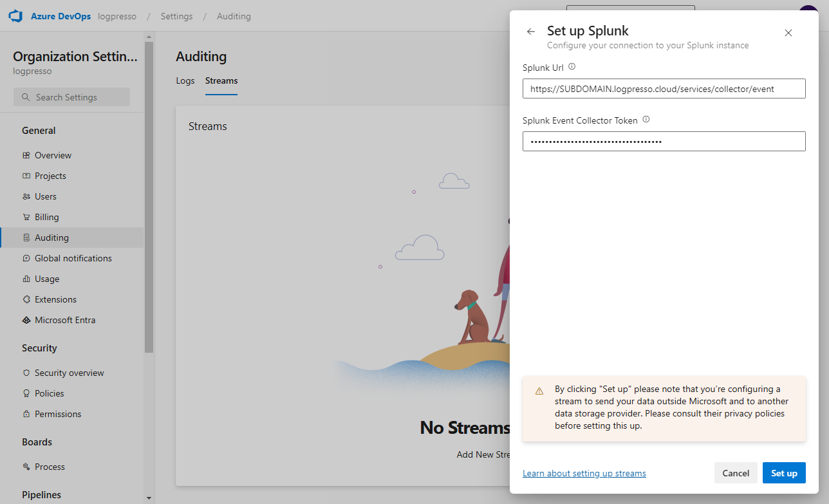
Task: Click the Pipelines section heading
Action: (x=41, y=494)
